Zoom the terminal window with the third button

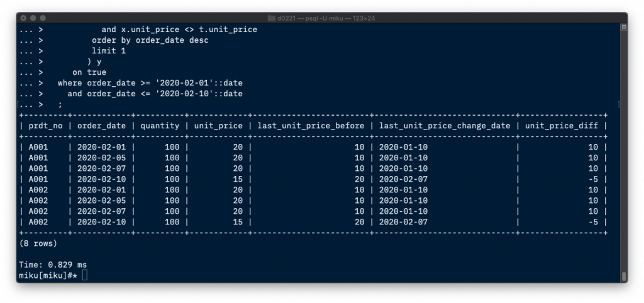pyautogui.click(x=43, y=18)
